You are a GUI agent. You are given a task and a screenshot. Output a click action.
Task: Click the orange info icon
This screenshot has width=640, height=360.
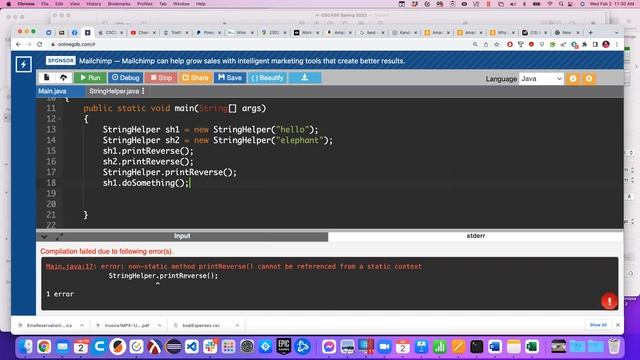(573, 79)
